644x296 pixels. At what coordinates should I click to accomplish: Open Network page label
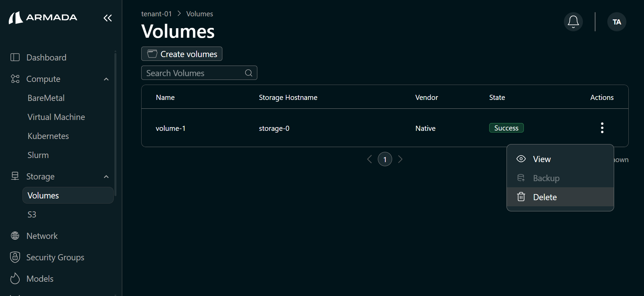[42, 236]
